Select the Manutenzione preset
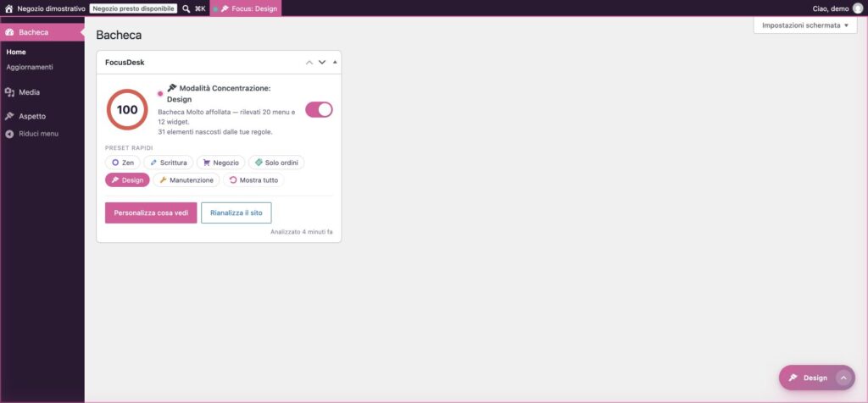This screenshot has height=403, width=868. (x=186, y=180)
